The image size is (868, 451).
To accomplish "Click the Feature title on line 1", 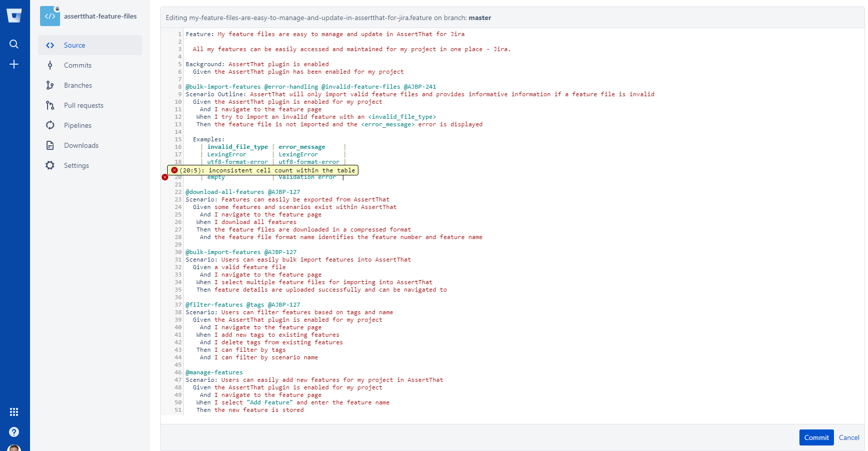I will click(341, 34).
